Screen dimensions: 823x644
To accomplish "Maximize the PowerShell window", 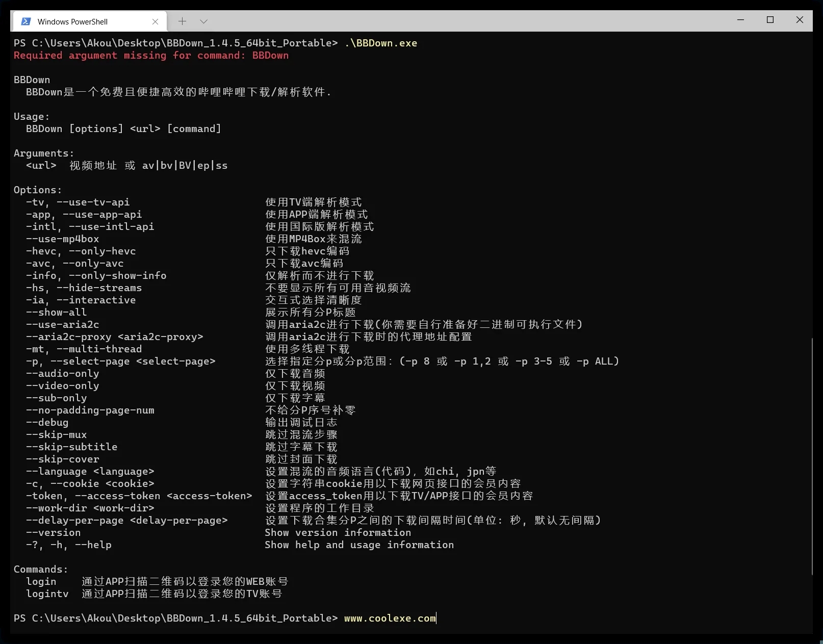I will pyautogui.click(x=770, y=20).
